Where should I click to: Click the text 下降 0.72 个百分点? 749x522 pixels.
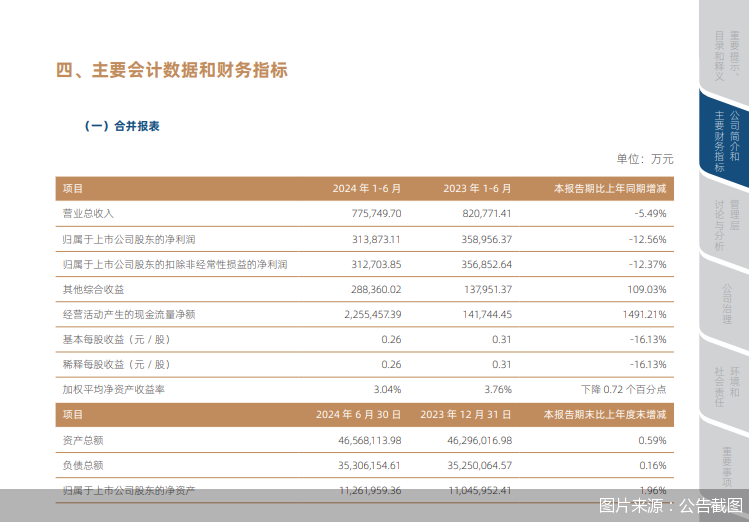(623, 390)
